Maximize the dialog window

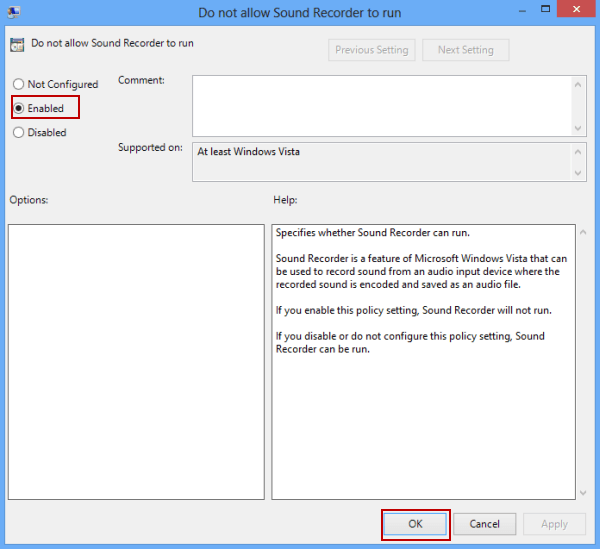pos(545,9)
